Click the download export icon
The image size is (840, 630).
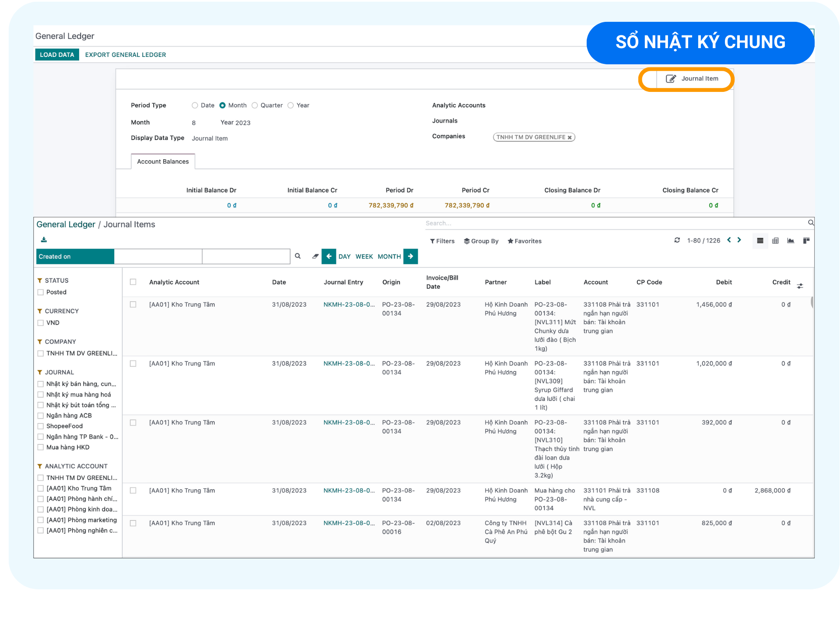(44, 240)
